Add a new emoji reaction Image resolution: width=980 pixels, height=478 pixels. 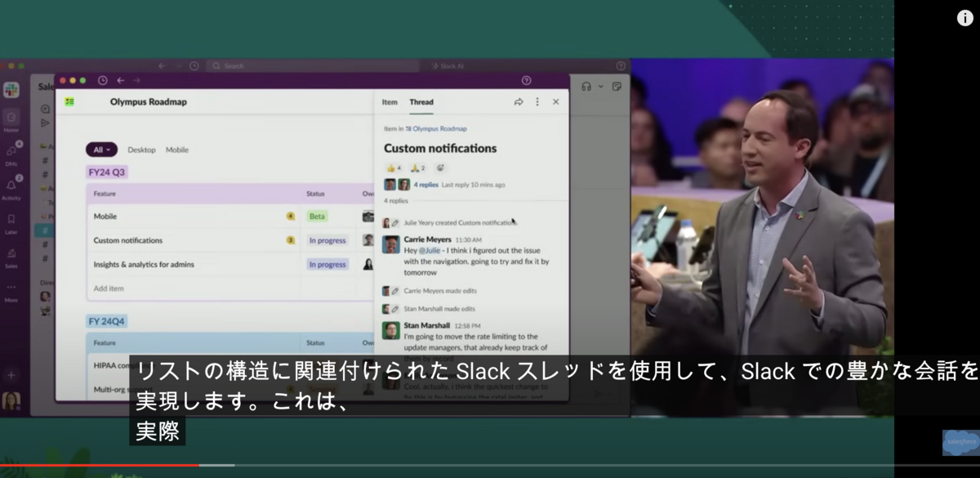(441, 168)
